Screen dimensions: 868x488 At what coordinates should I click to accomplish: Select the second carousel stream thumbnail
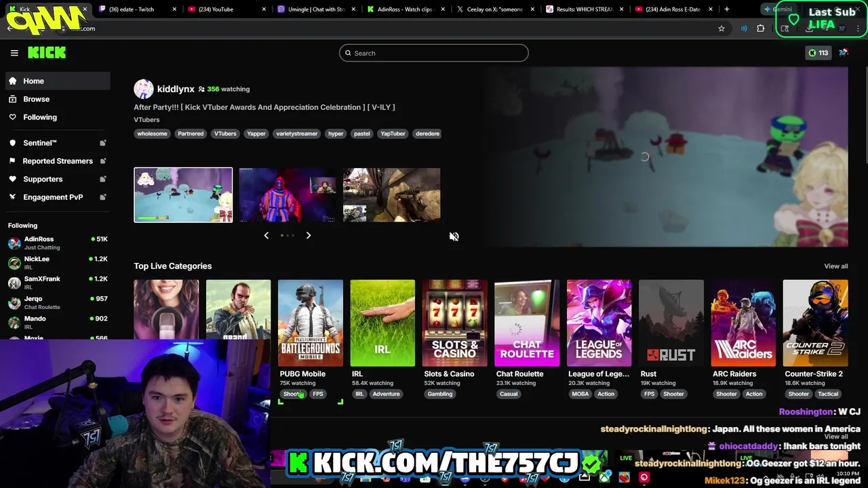tap(288, 195)
